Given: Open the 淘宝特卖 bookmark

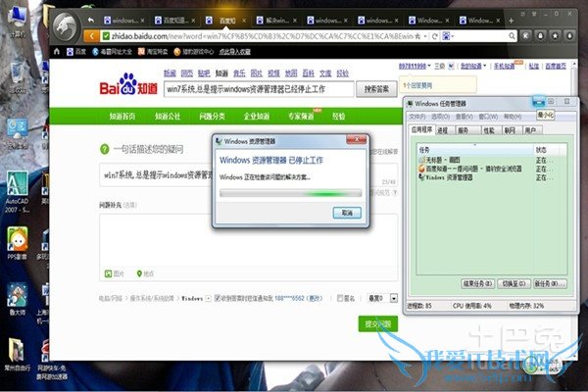Looking at the screenshot, I should click(x=153, y=51).
